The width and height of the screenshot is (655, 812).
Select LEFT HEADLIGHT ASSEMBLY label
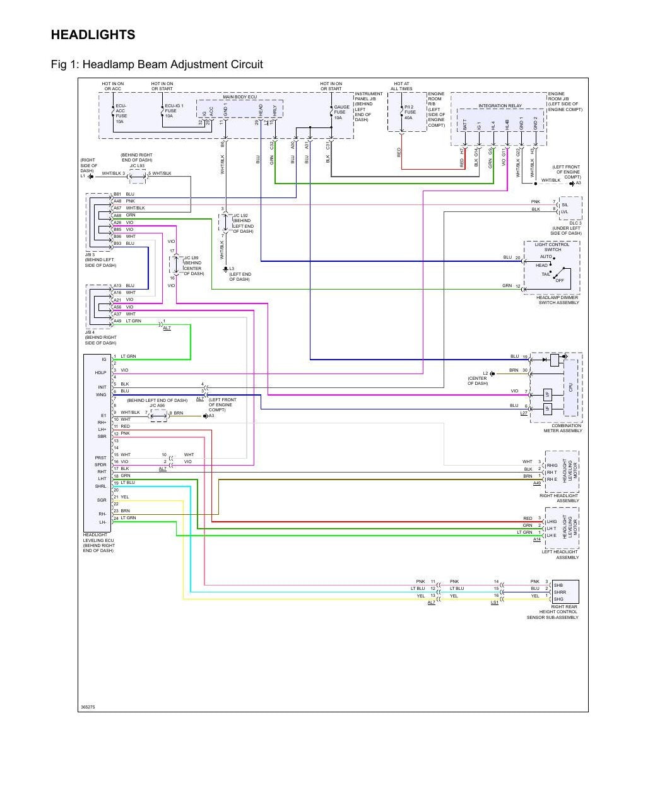[x=560, y=555]
